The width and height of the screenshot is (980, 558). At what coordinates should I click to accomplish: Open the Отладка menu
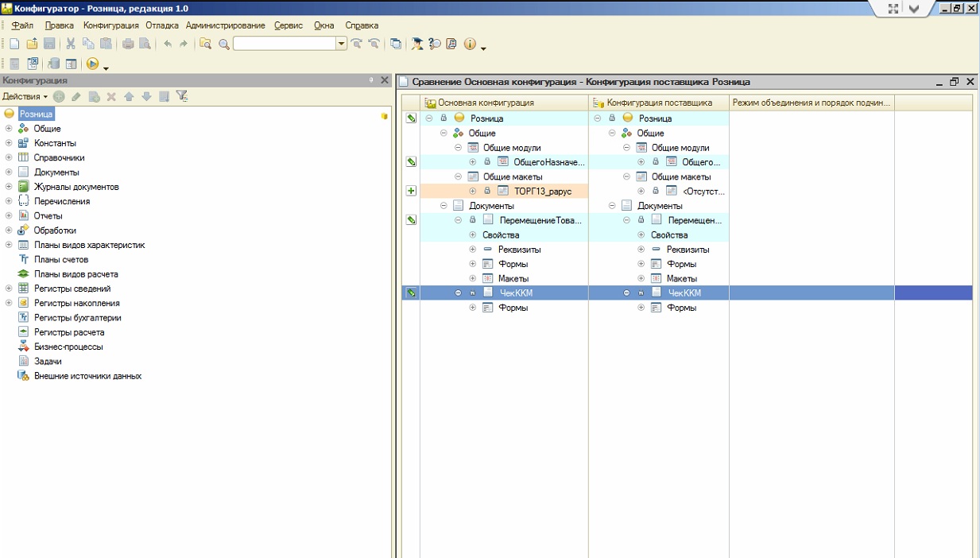pos(161,25)
